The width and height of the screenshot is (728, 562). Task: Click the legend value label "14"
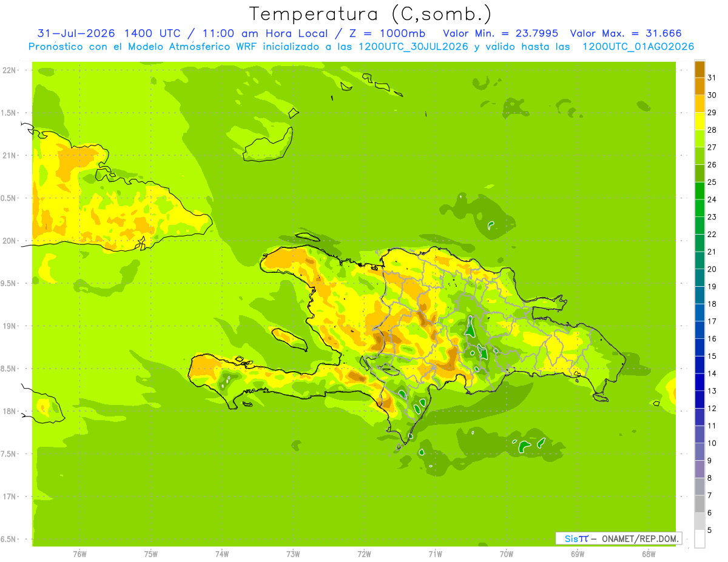[x=712, y=373]
